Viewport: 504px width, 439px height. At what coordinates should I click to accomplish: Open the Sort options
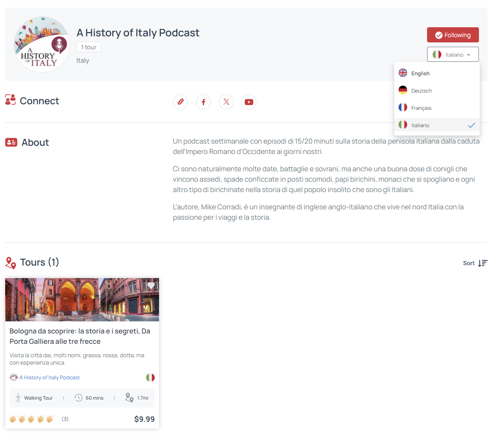475,263
